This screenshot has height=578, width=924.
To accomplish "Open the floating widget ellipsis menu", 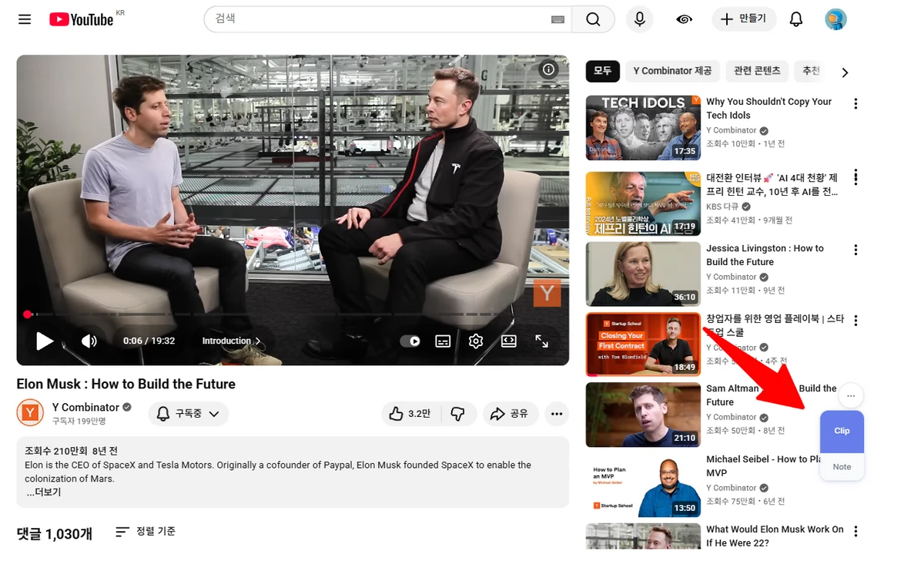I will [851, 395].
